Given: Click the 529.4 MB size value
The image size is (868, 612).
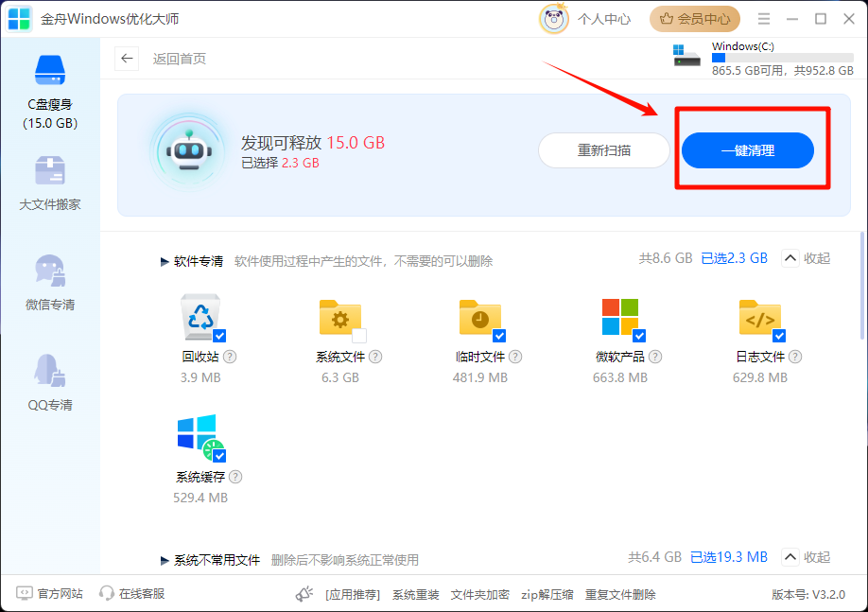Looking at the screenshot, I should [x=200, y=498].
